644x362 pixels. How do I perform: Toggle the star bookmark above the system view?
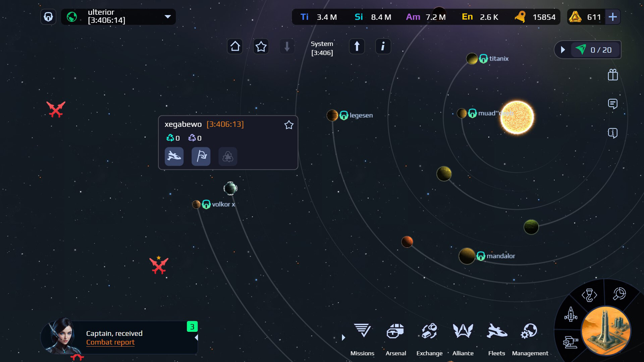pos(261,46)
